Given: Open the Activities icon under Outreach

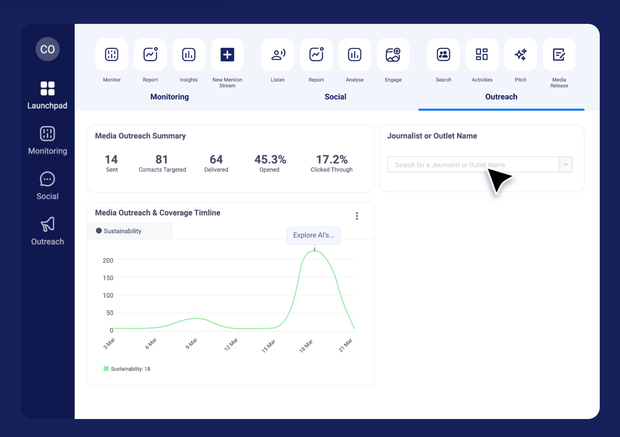Looking at the screenshot, I should click(x=482, y=55).
